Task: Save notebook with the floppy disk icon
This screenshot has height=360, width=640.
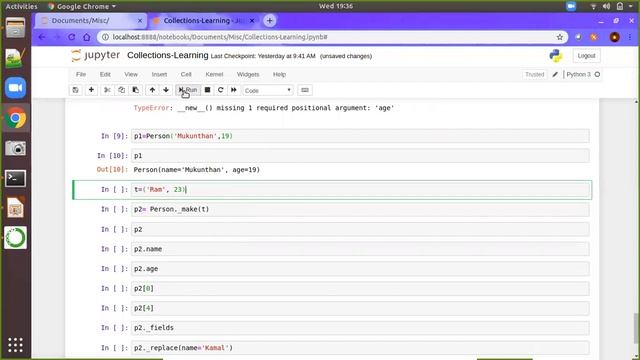Action: (x=76, y=90)
